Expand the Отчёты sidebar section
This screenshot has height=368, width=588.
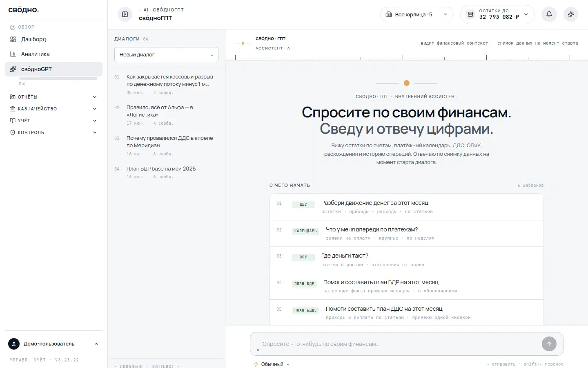tap(53, 97)
